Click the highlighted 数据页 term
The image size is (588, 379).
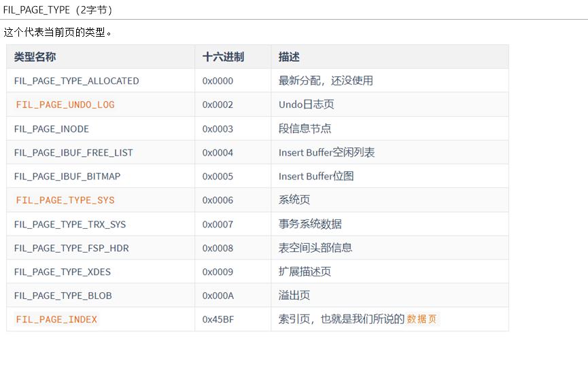coord(422,319)
